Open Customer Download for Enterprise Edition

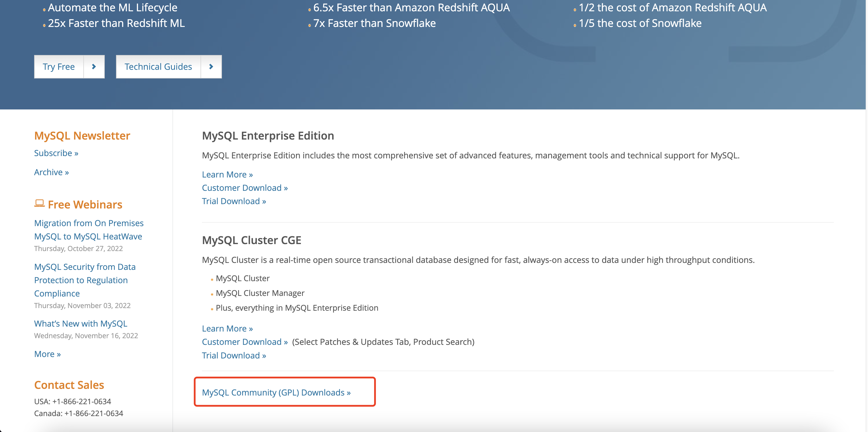[x=244, y=188]
